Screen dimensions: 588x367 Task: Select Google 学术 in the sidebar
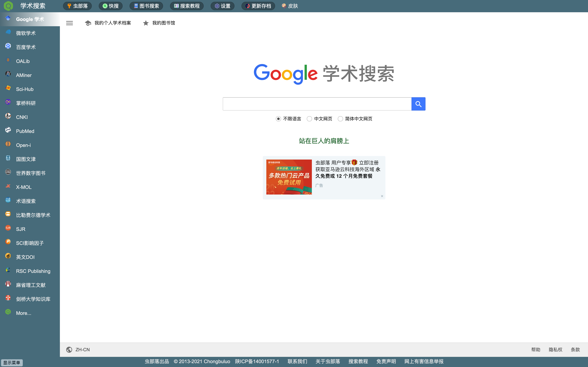point(30,19)
